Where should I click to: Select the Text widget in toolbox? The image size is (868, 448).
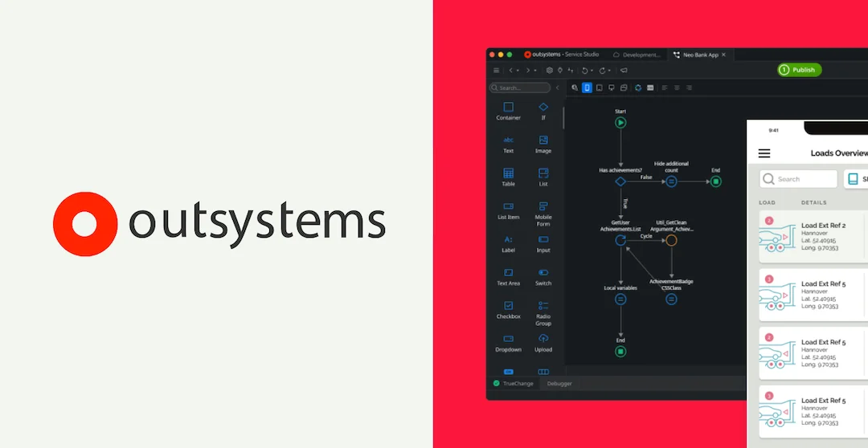pos(508,145)
